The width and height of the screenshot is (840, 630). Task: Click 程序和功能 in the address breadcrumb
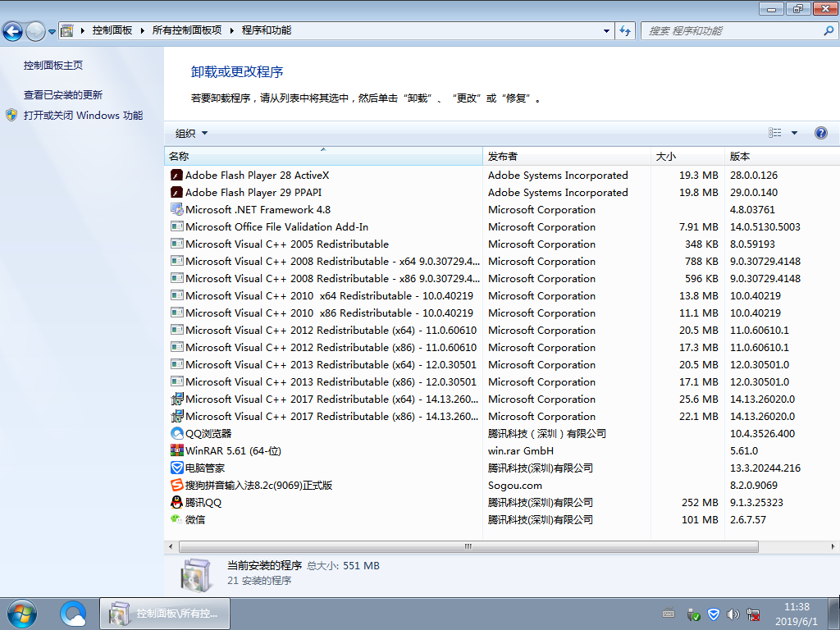pos(267,30)
